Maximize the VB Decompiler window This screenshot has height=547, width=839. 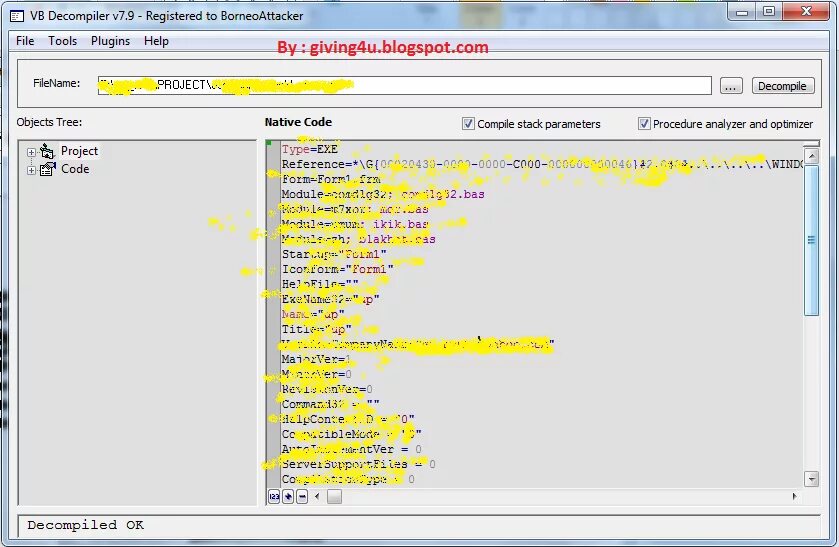pos(769,12)
